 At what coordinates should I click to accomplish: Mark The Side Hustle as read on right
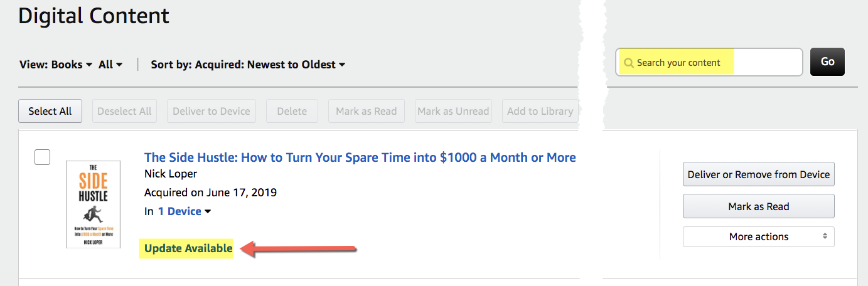coord(758,206)
